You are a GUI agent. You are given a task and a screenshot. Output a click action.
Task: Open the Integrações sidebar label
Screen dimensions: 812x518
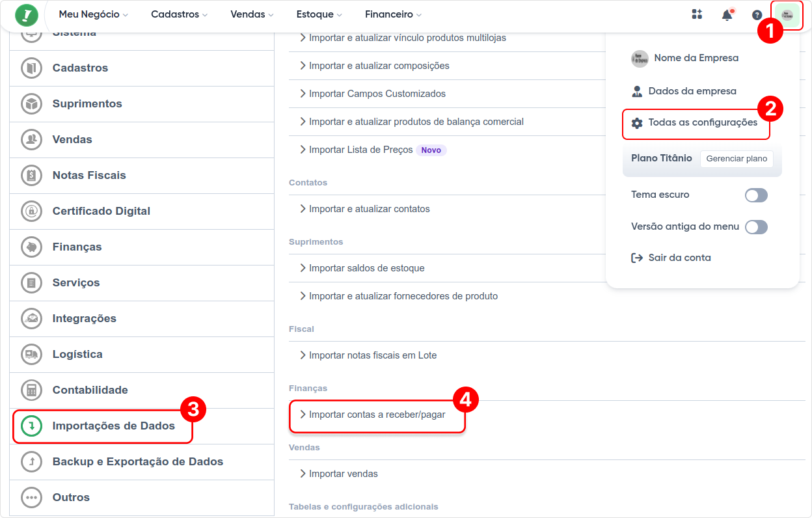click(x=85, y=318)
